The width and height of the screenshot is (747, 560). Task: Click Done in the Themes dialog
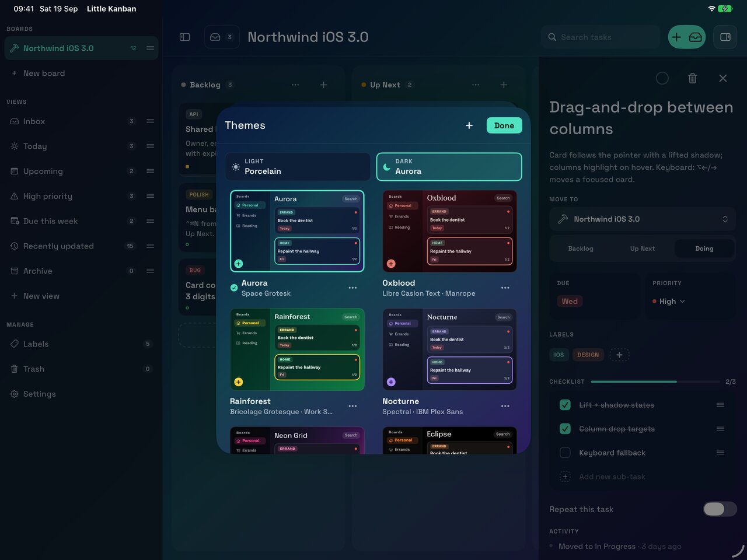click(504, 125)
